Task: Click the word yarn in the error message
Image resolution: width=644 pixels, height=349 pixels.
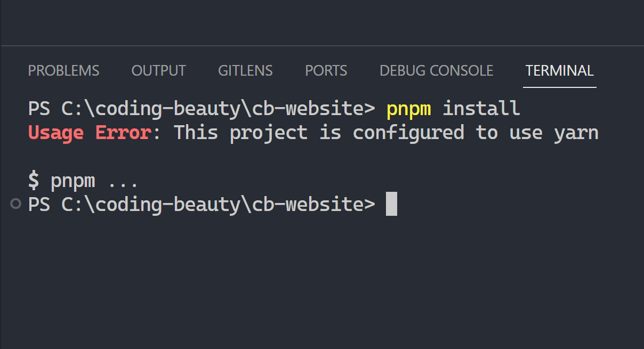Action: pos(576,132)
